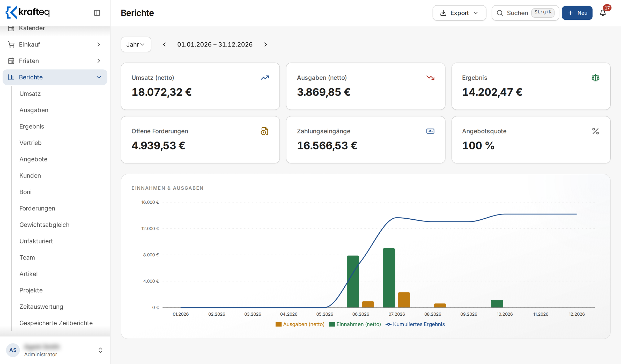Image resolution: width=621 pixels, height=364 pixels.
Task: Click the kraftEQ logo
Action: 28,12
